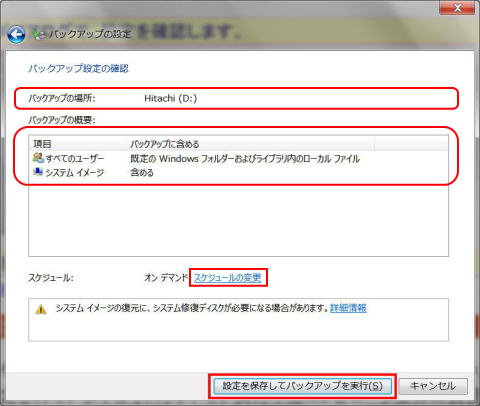Click the キャンセル button
Image resolution: width=480 pixels, height=406 pixels.
[x=433, y=386]
